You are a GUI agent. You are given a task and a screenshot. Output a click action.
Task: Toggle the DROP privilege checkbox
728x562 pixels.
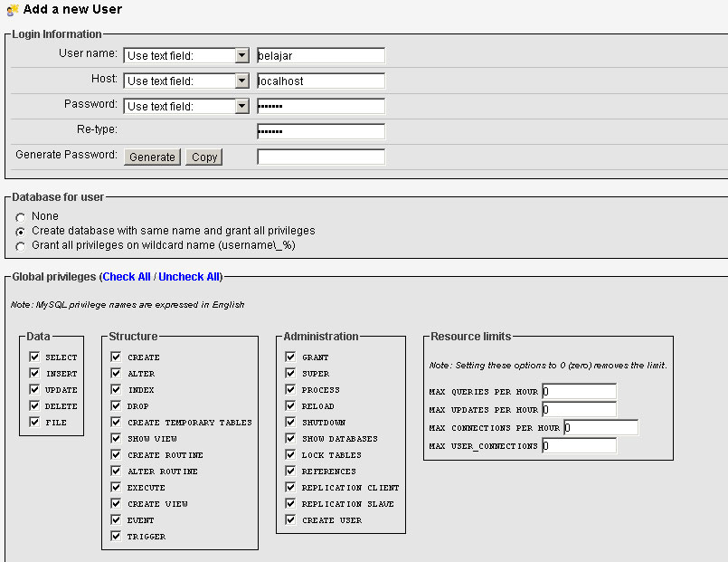(x=116, y=406)
